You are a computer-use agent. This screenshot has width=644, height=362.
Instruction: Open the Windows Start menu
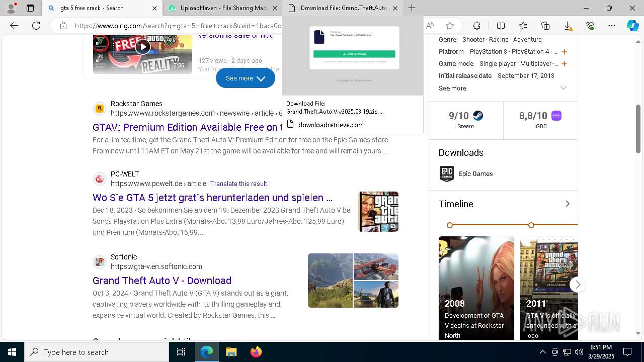click(x=12, y=352)
